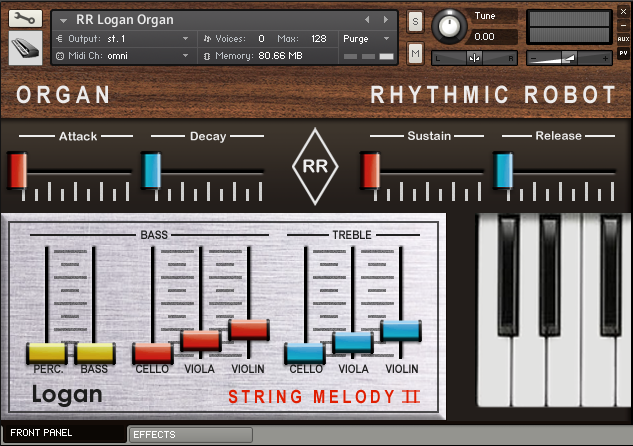Switch to the EFFECTS tab
This screenshot has height=446, width=633.
tap(191, 435)
